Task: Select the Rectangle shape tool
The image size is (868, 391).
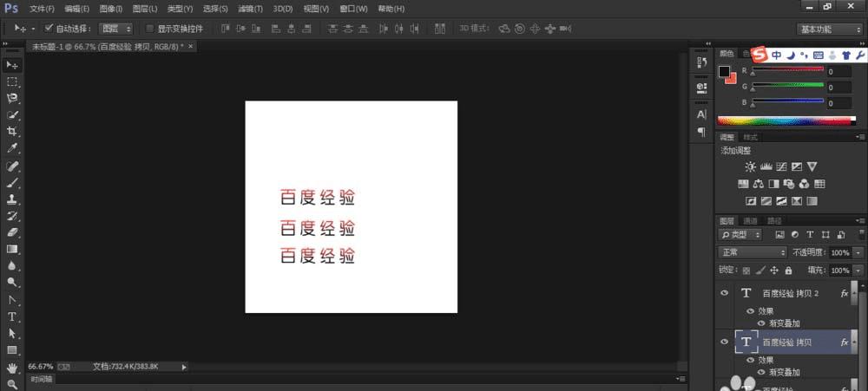Action: coord(12,350)
